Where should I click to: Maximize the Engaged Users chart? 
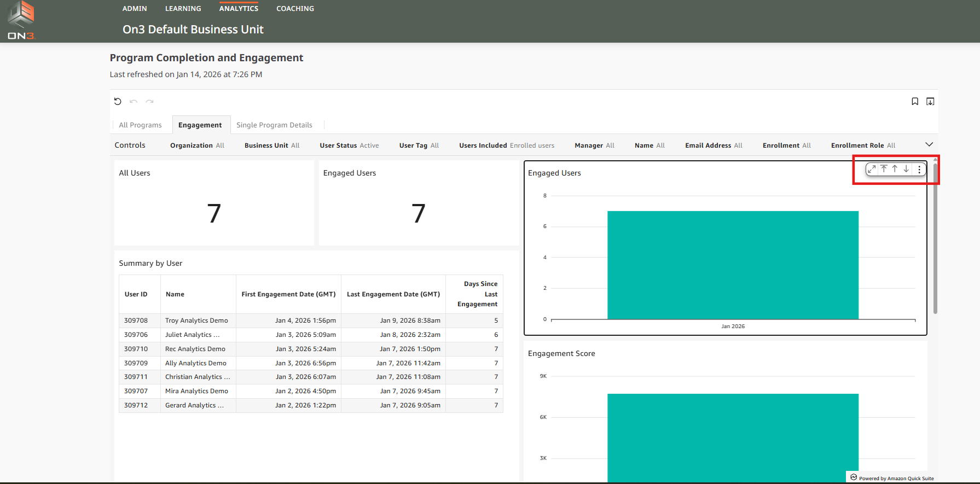coord(872,169)
